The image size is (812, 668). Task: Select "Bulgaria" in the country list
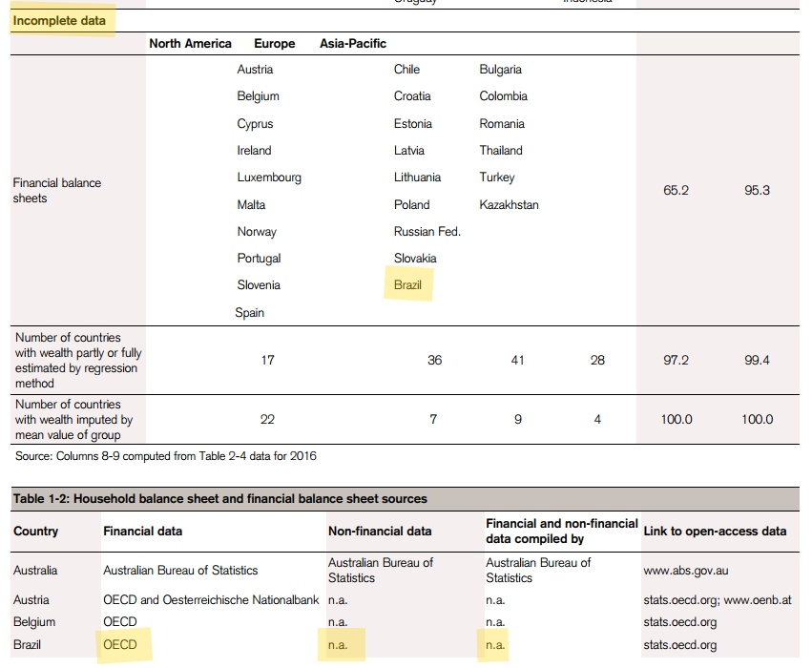[x=500, y=70]
